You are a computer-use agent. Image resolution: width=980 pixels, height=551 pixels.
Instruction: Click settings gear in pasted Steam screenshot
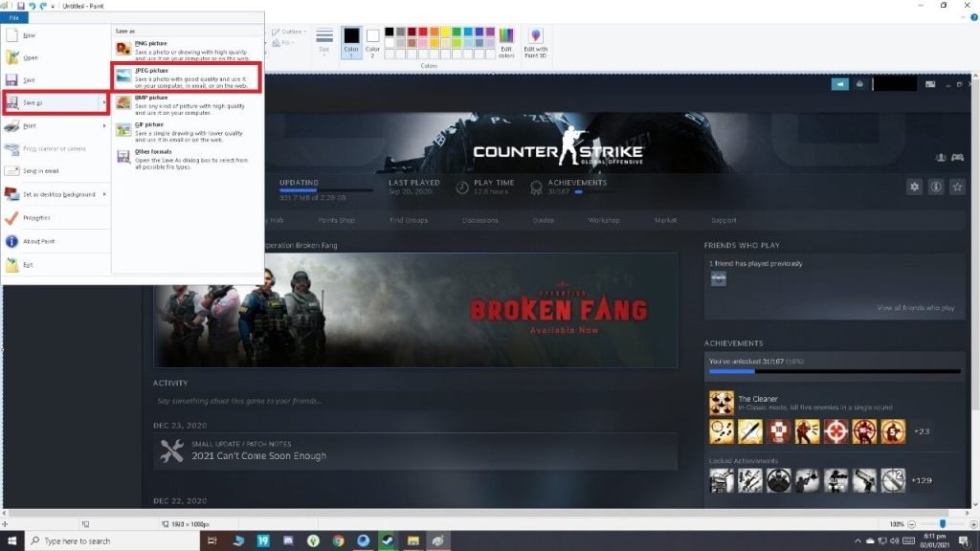point(914,187)
